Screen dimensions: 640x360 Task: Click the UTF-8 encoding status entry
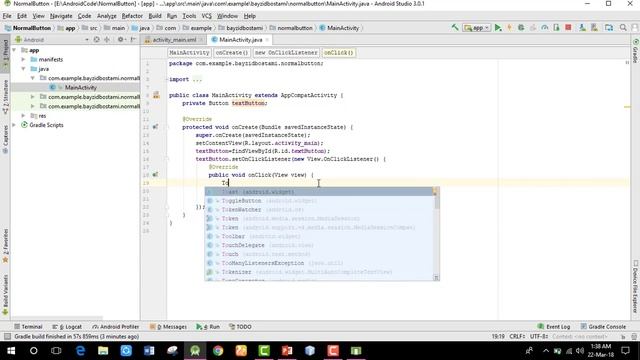pyautogui.click(x=539, y=336)
